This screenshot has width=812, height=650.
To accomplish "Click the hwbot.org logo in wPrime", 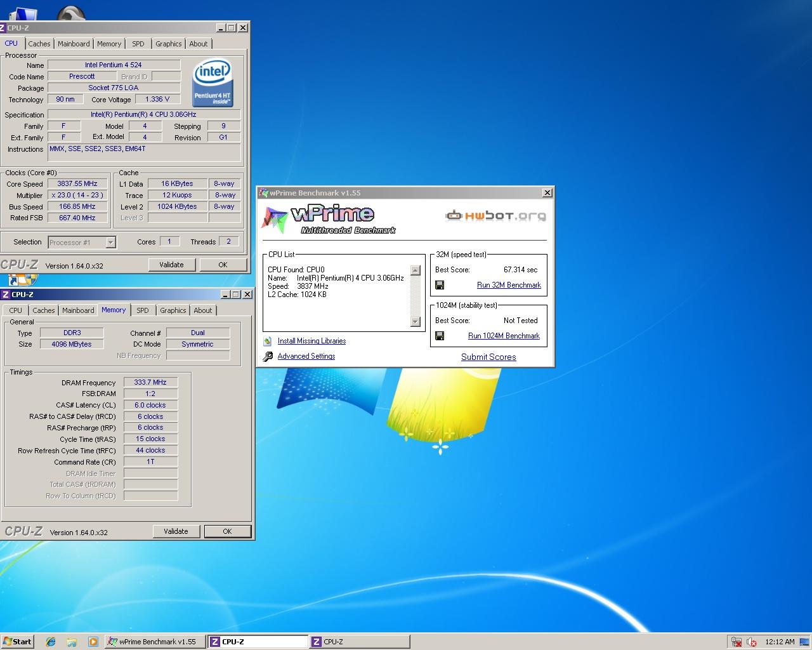I will (495, 216).
